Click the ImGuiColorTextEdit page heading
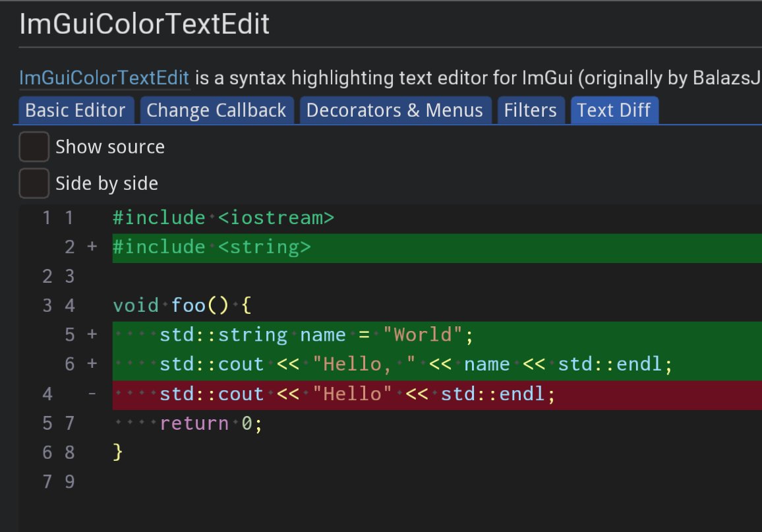The height and width of the screenshot is (532, 762). (144, 24)
